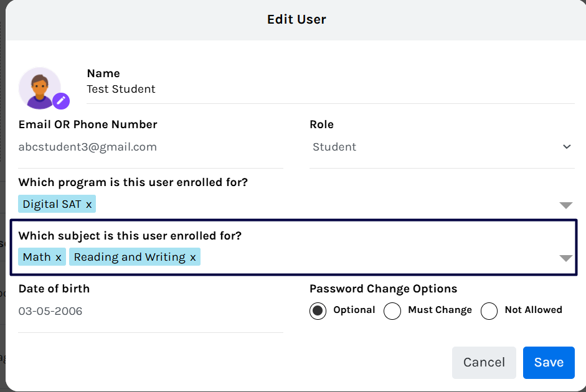Click the email field abcstudent3@gmail.com
Viewport: 586px width, 392px height.
click(151, 147)
